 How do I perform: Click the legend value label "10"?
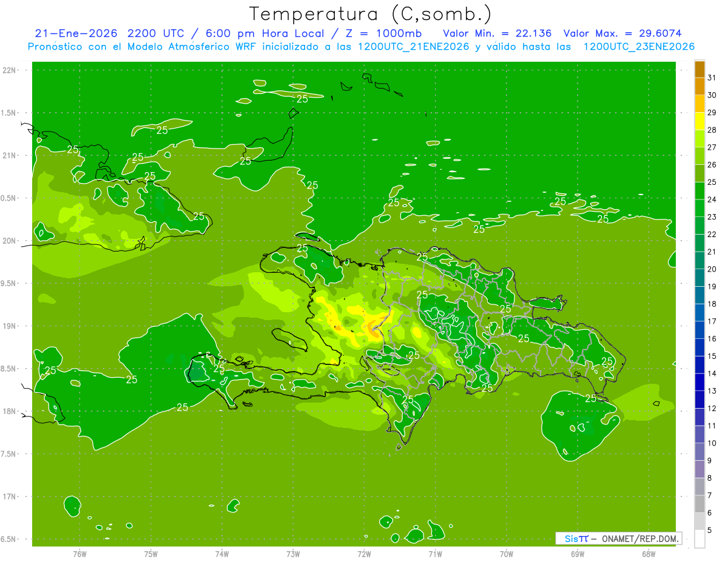point(712,443)
